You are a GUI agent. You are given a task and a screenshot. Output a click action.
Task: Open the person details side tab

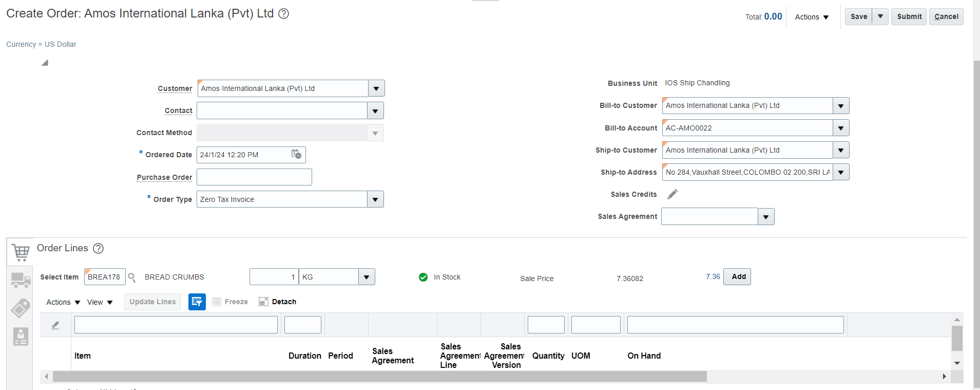tap(21, 337)
